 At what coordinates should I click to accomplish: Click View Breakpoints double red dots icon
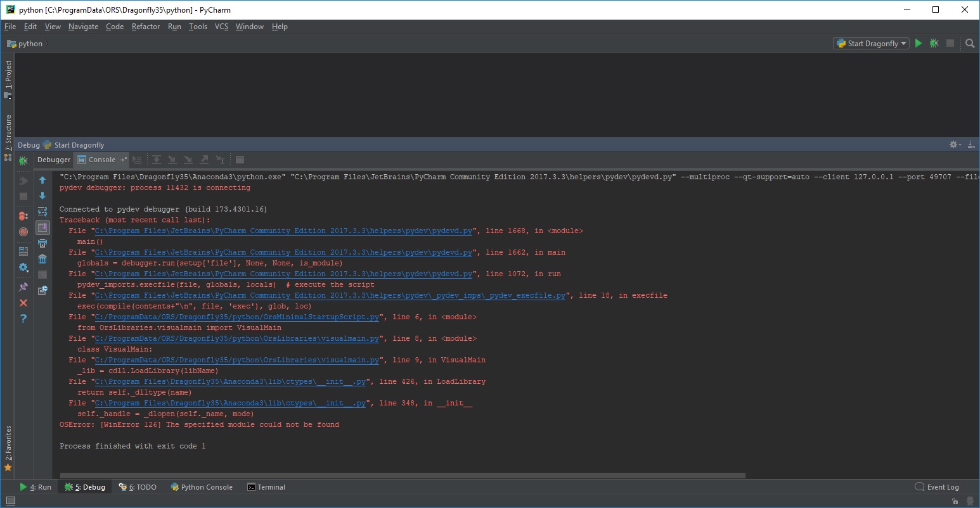[23, 216]
